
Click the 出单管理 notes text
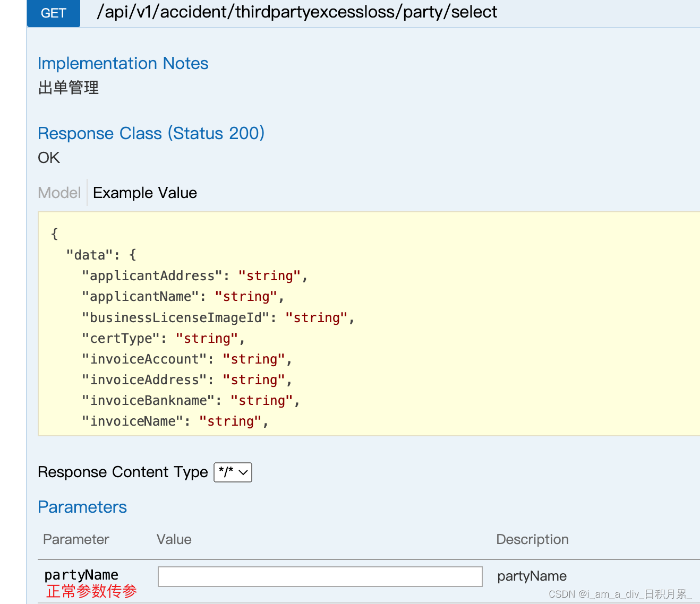pyautogui.click(x=69, y=88)
